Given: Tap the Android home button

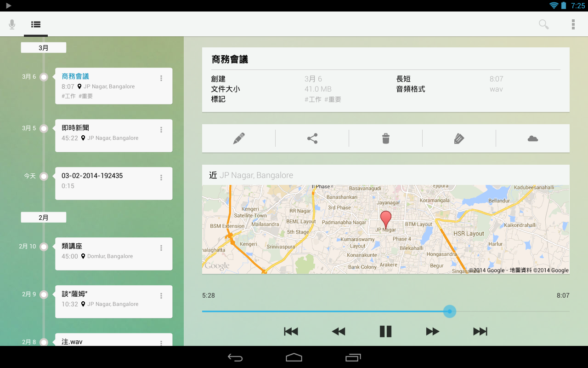Looking at the screenshot, I should (x=294, y=357).
